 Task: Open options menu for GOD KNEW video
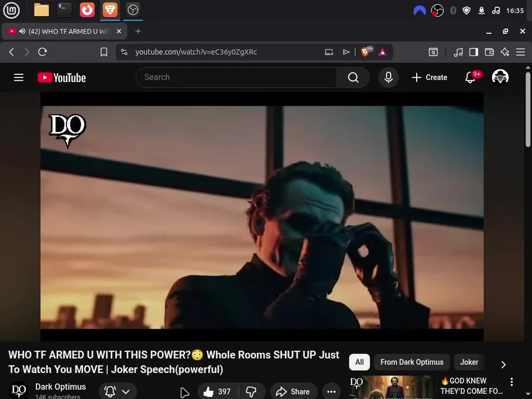click(x=511, y=382)
